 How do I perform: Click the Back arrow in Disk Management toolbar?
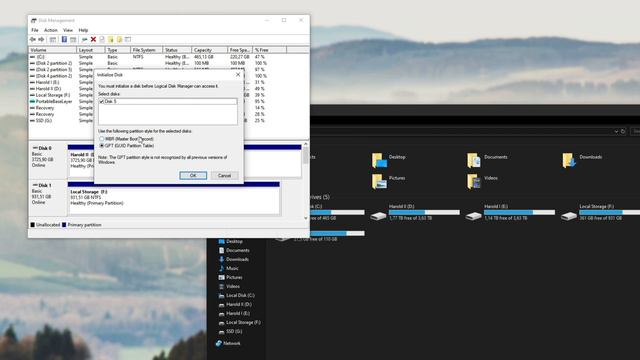(x=33, y=40)
